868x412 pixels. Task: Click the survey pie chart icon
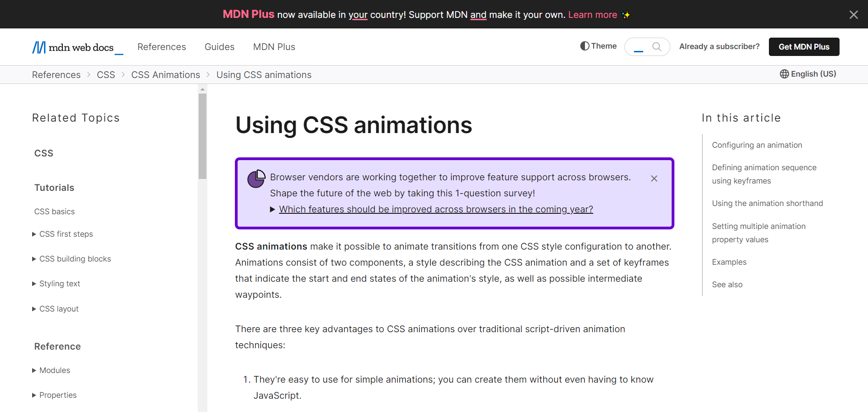coord(256,178)
